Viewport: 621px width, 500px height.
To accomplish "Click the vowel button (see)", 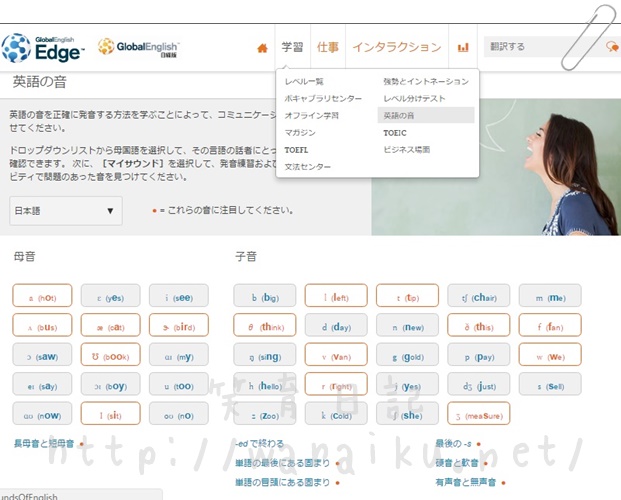I will pyautogui.click(x=179, y=296).
